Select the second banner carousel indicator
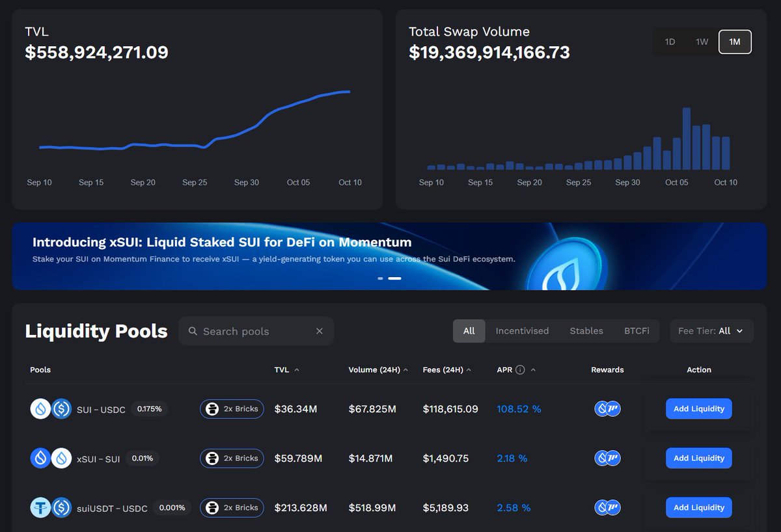The width and height of the screenshot is (781, 532). (394, 278)
